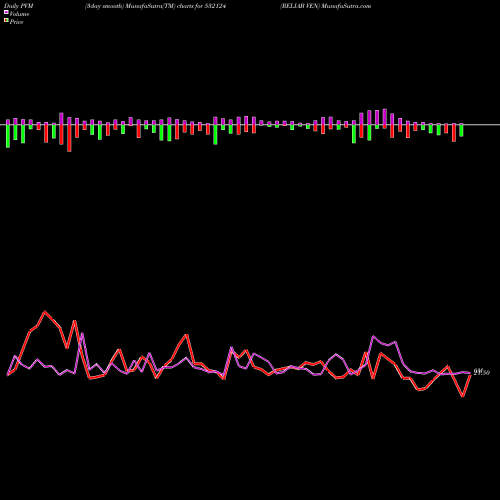The height and width of the screenshot is (500, 500).
Task: Click the '(RELIAB VEN) MunafaSutra.com' label
Action: pos(325,6)
